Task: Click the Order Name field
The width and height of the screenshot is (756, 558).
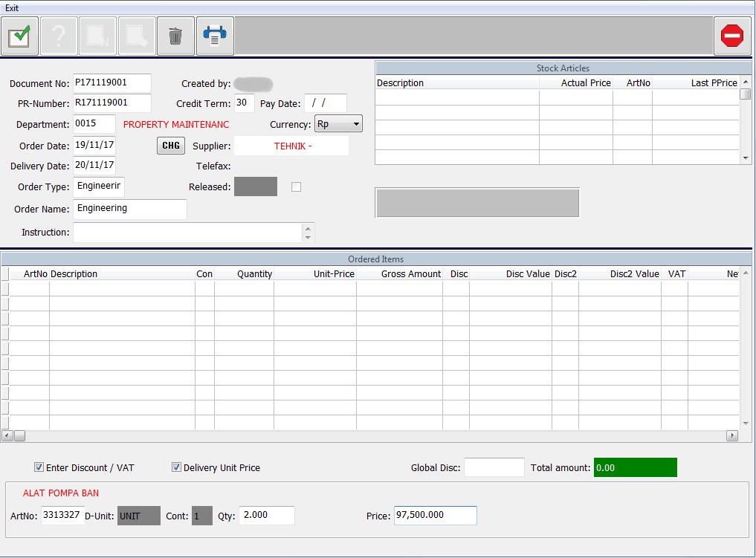Action: point(130,209)
